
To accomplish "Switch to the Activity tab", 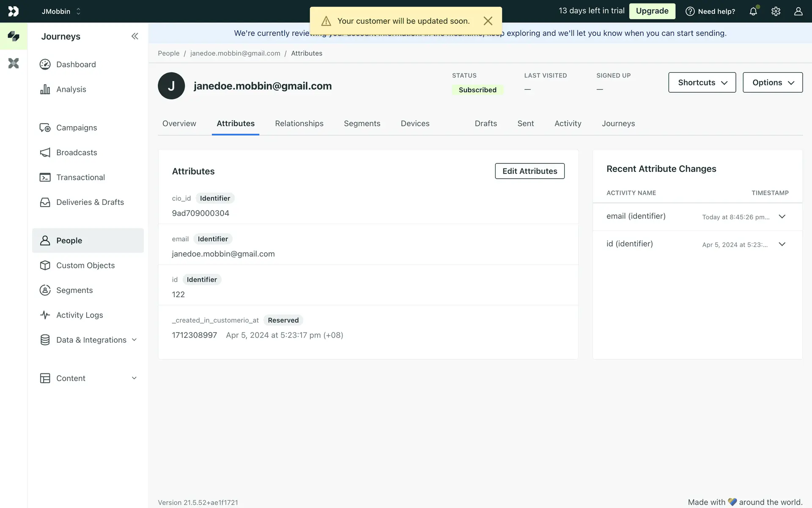I will point(568,124).
